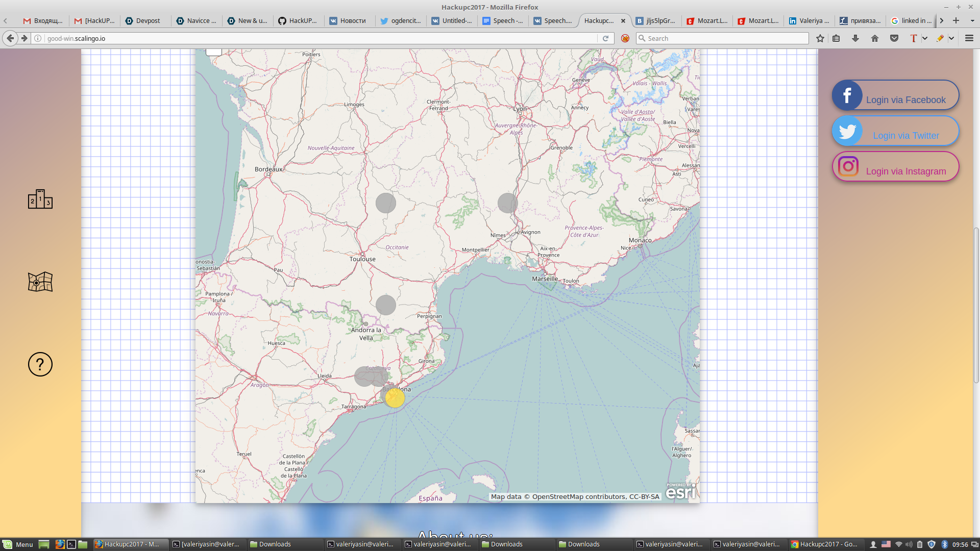Expand the pencil highlighter dropdown arrow
This screenshot has height=551, width=980.
click(951, 38)
